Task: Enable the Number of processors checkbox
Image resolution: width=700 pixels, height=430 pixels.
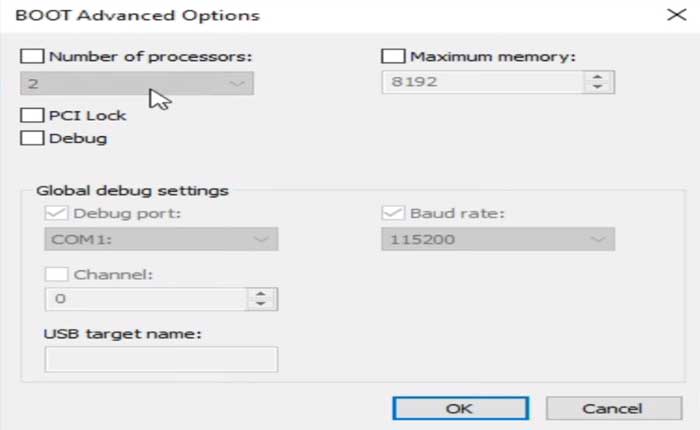Action: pos(32,57)
